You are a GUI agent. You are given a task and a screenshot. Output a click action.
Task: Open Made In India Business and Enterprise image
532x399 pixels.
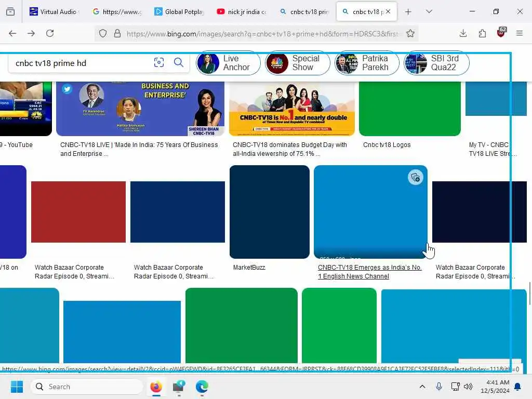pos(140,109)
